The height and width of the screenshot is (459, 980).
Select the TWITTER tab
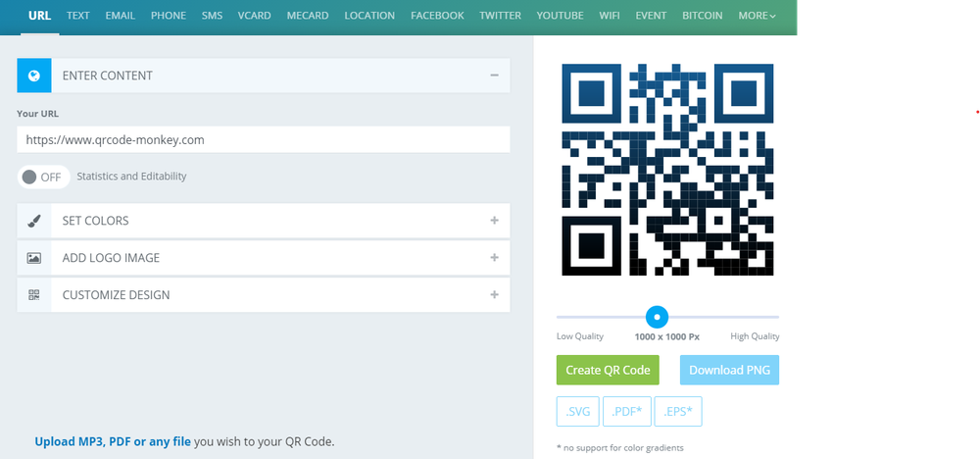(500, 16)
